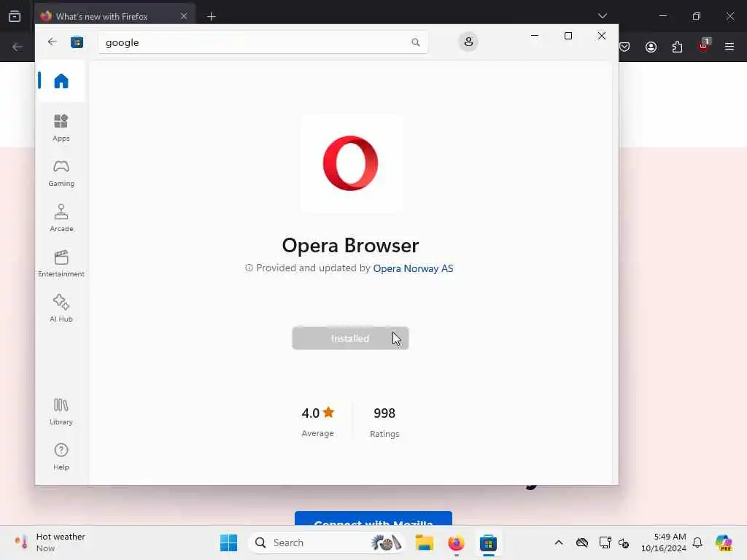
Task: Open the Entertainment section in sidebar
Action: pos(61,263)
